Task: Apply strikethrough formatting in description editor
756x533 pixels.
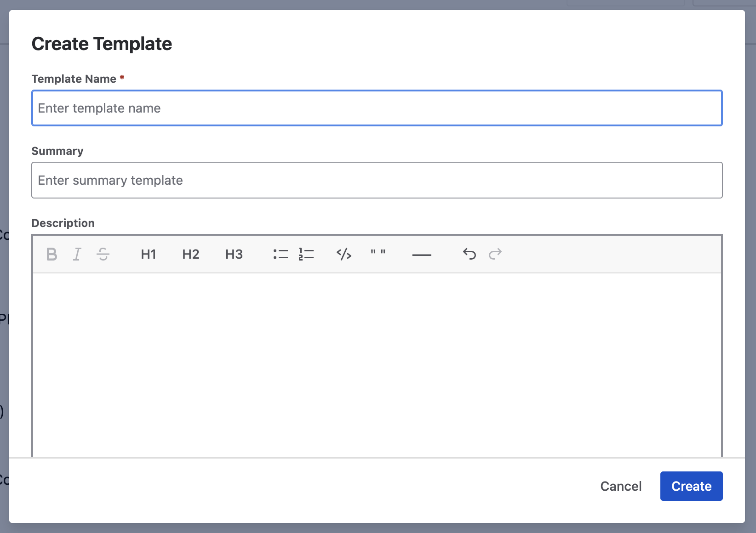Action: 103,254
